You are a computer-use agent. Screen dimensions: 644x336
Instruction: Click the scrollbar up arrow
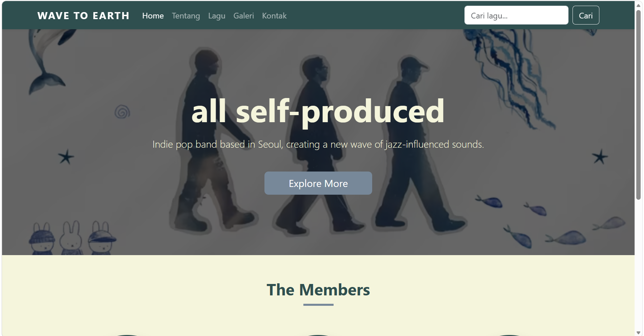click(x=639, y=5)
